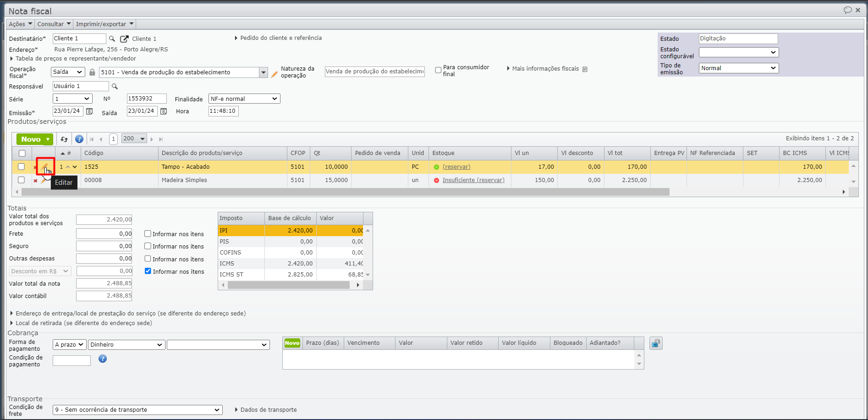Select the Tampo - Acabado row checkbox
868x420 pixels.
21,167
